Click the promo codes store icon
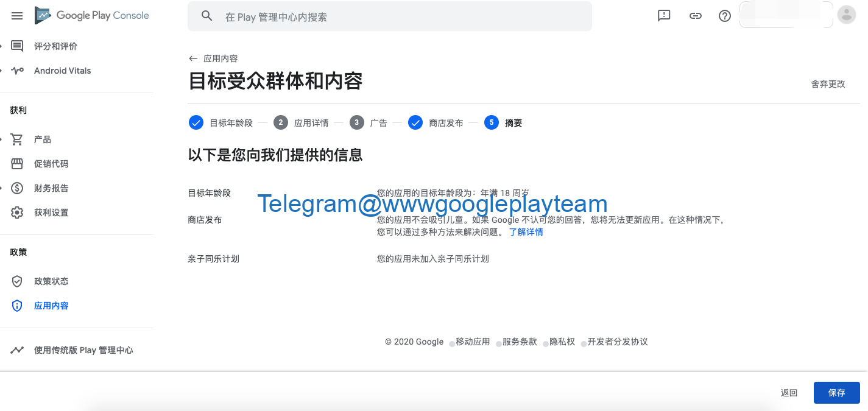Image resolution: width=868 pixels, height=411 pixels. 17,164
